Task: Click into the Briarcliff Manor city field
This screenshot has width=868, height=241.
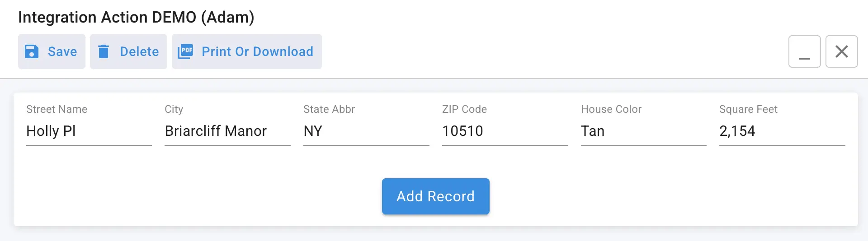Action: 227,131
